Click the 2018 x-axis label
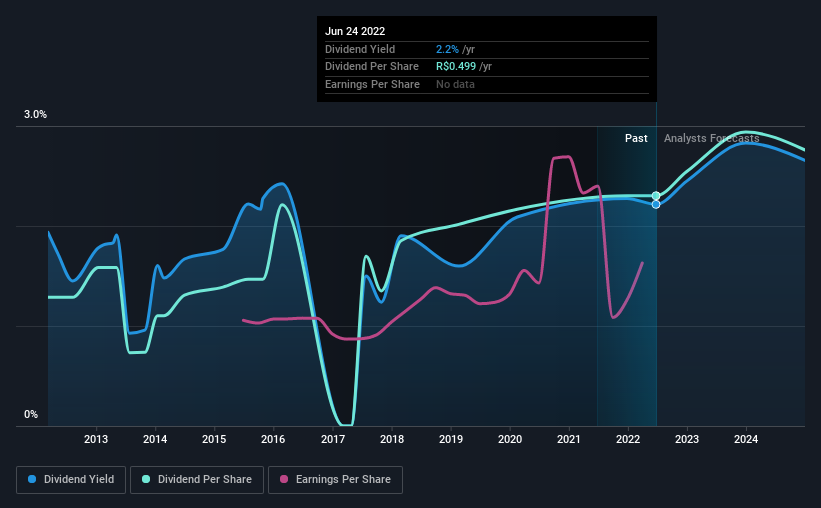Screen dimensions: 821x508 [392, 439]
